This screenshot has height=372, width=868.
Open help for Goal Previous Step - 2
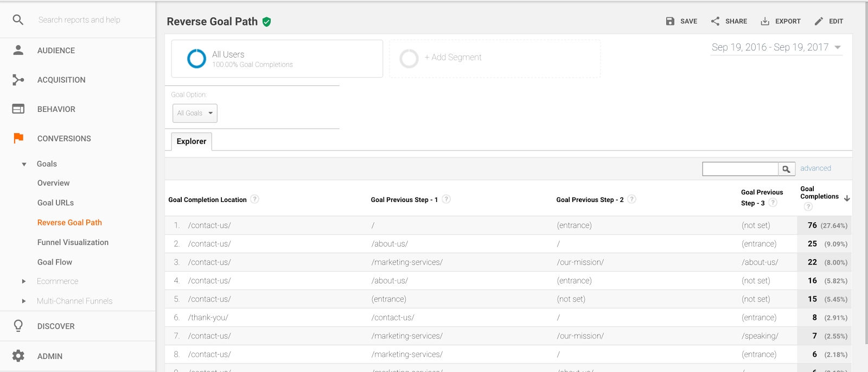[631, 199]
